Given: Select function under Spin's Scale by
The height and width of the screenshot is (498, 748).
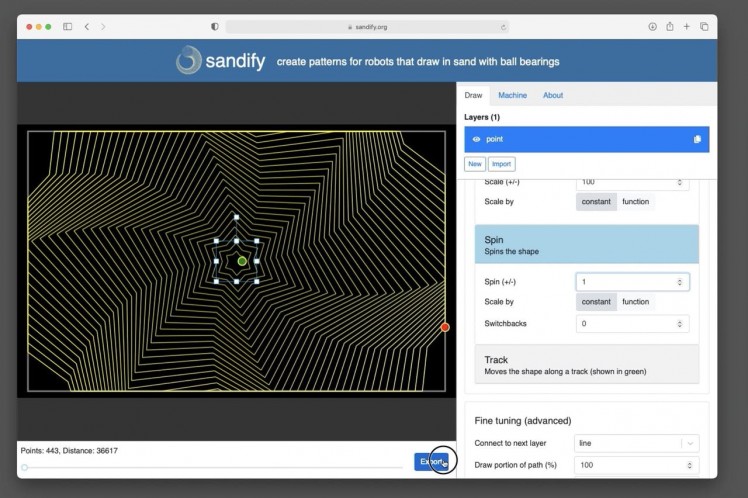Looking at the screenshot, I should click(x=635, y=302).
